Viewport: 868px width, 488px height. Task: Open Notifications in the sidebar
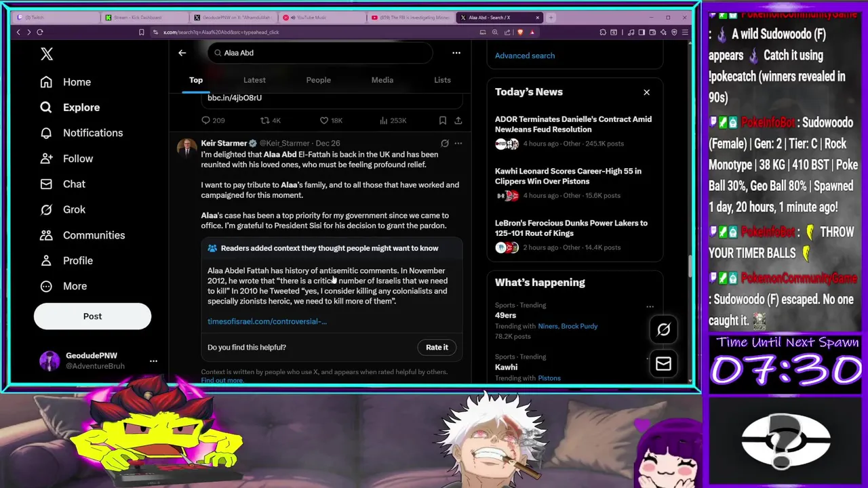(81, 133)
